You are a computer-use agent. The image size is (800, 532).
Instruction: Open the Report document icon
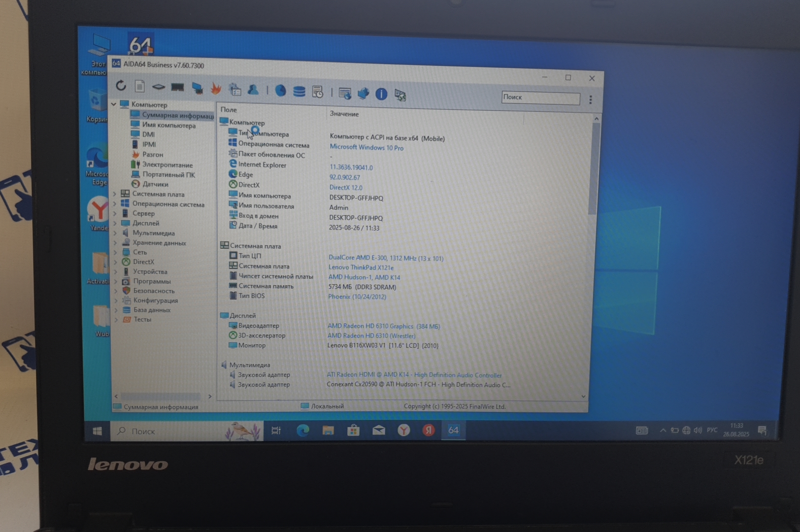pyautogui.click(x=140, y=87)
